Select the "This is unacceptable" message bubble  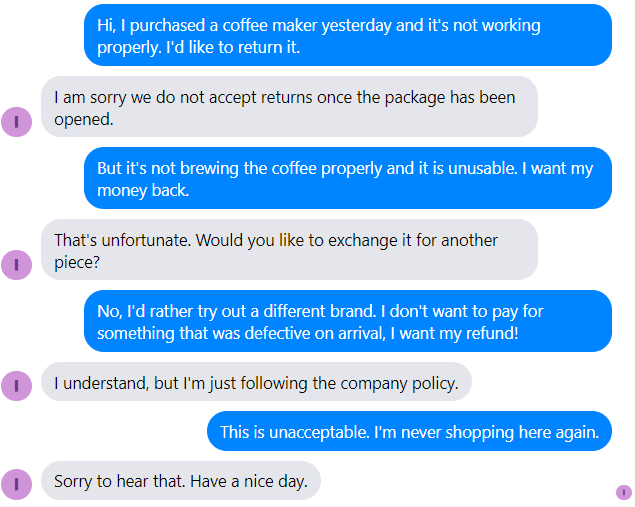click(x=409, y=432)
